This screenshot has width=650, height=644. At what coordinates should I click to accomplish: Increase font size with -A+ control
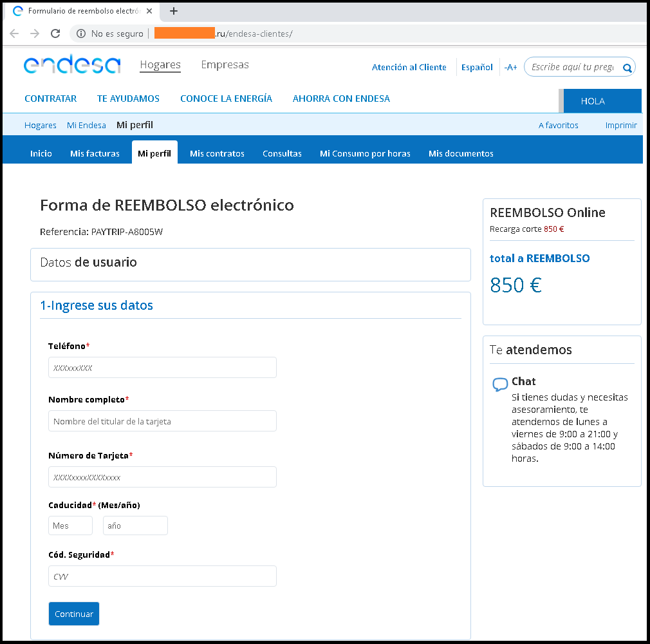510,68
